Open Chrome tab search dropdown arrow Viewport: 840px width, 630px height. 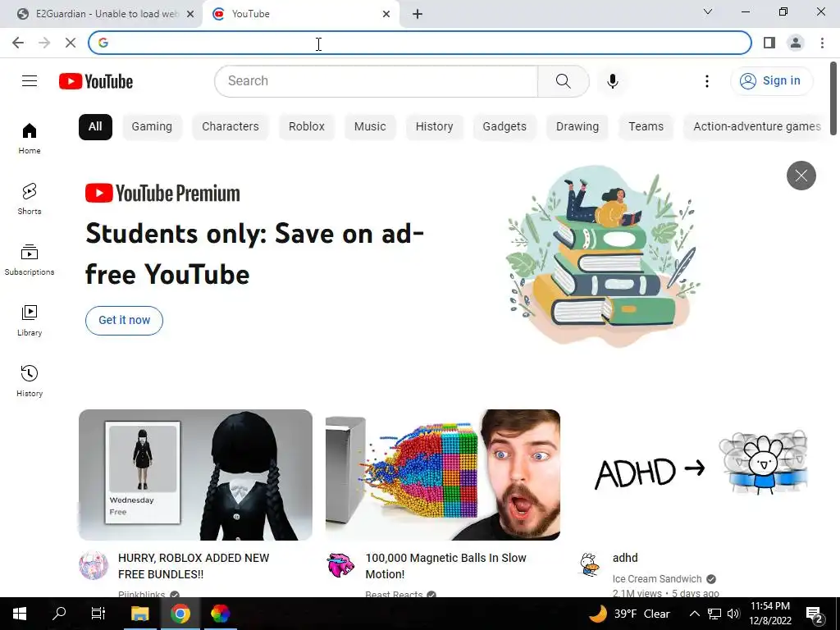point(708,11)
